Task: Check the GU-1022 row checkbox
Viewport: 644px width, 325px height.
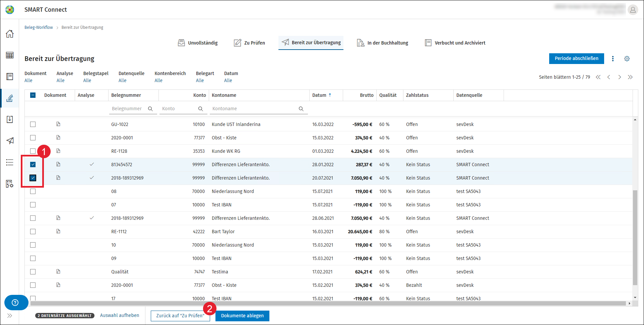Action: 33,124
